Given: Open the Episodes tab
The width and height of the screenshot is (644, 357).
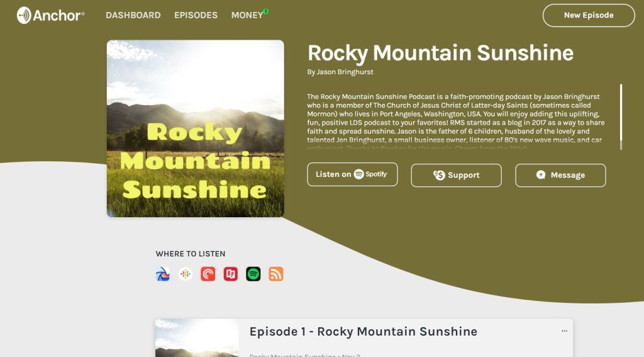Looking at the screenshot, I should pos(196,15).
